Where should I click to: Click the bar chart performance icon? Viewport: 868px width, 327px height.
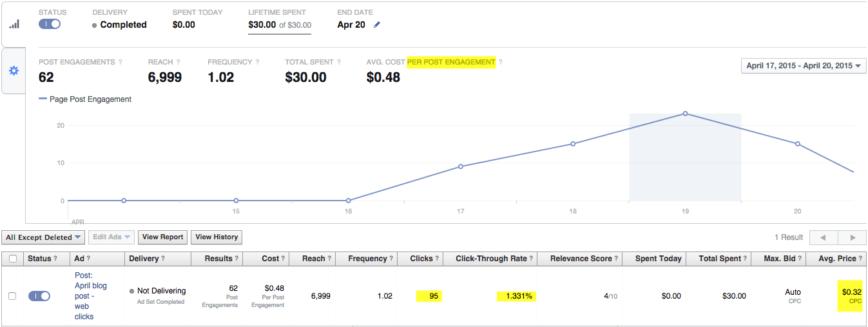pyautogui.click(x=14, y=25)
